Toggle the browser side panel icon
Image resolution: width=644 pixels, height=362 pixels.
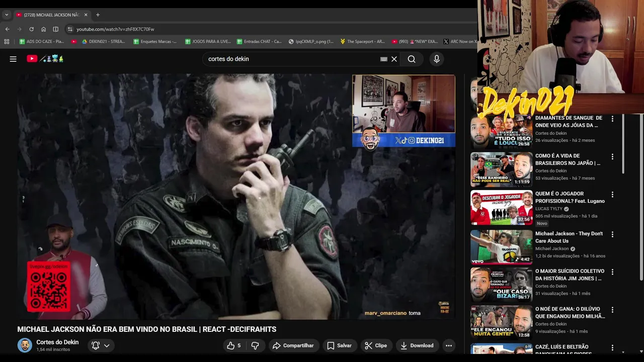click(55, 29)
